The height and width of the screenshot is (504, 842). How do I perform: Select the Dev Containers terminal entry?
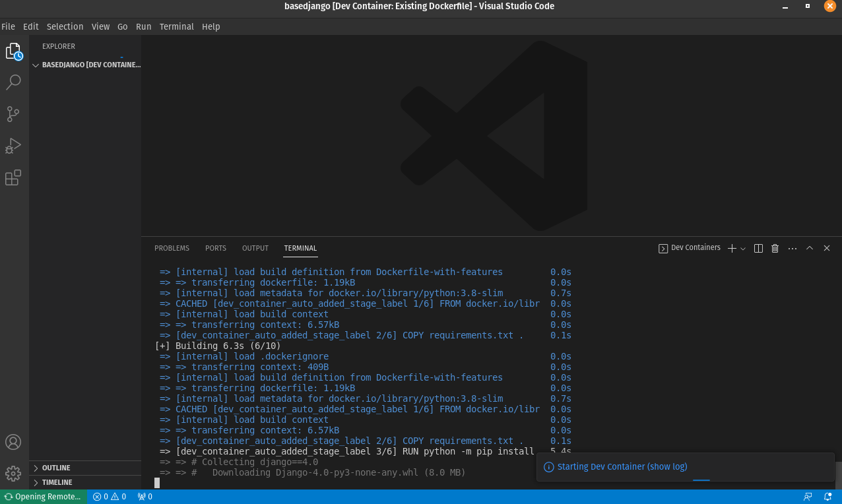click(690, 248)
